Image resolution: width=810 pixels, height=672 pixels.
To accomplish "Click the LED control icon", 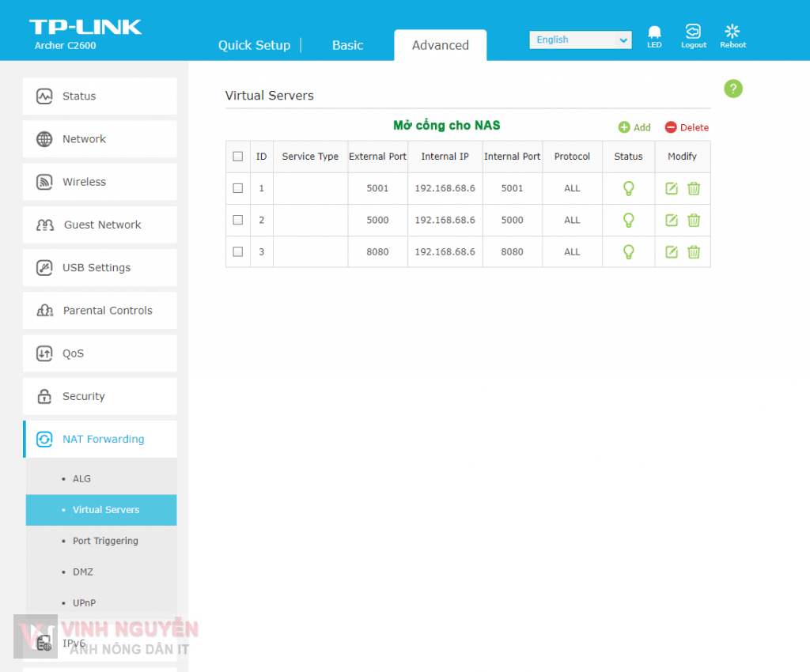I will (654, 33).
